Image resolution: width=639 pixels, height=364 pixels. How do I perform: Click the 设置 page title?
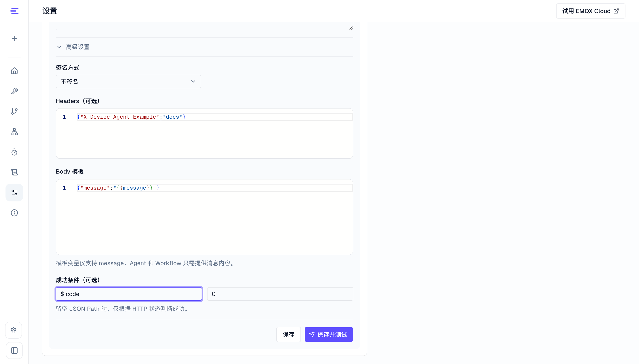pos(49,11)
